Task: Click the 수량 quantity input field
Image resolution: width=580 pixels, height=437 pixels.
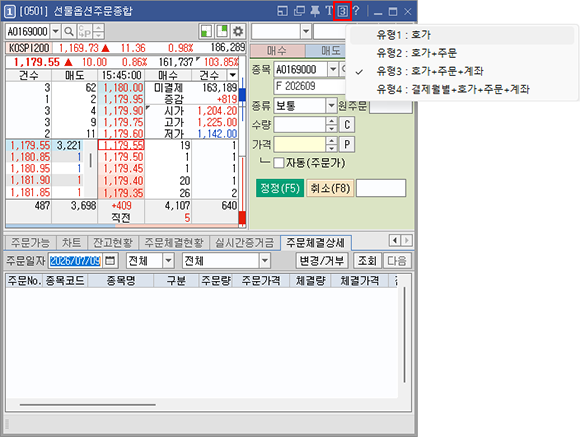Action: (300, 125)
